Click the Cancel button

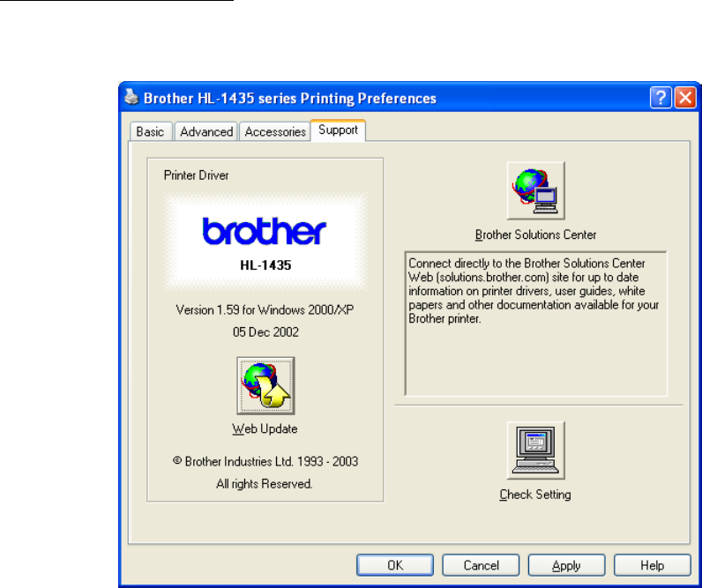click(x=481, y=565)
